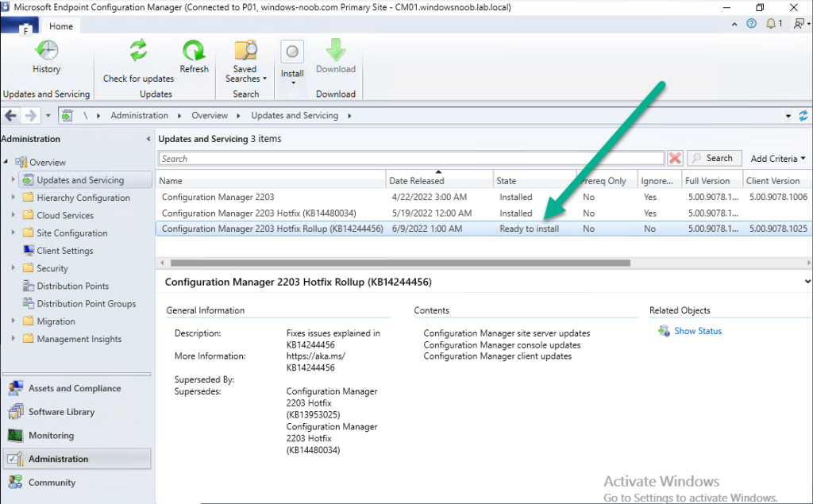Viewport: 813px width, 504px height.
Task: Click the Search button
Action: coord(715,158)
